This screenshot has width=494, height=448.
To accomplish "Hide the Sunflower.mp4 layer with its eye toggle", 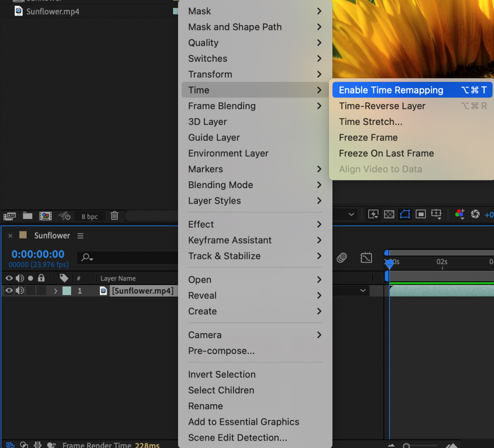I will pyautogui.click(x=8, y=290).
